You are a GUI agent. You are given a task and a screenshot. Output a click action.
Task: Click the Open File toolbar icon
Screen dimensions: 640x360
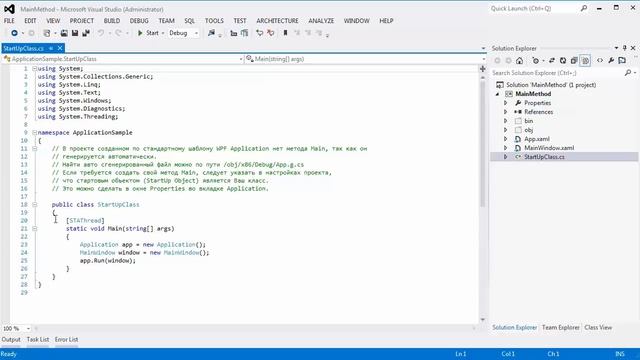pyautogui.click(x=64, y=33)
